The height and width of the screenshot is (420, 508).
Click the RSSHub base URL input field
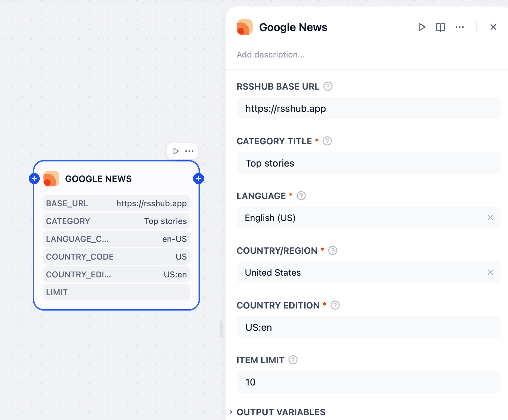[x=369, y=108]
